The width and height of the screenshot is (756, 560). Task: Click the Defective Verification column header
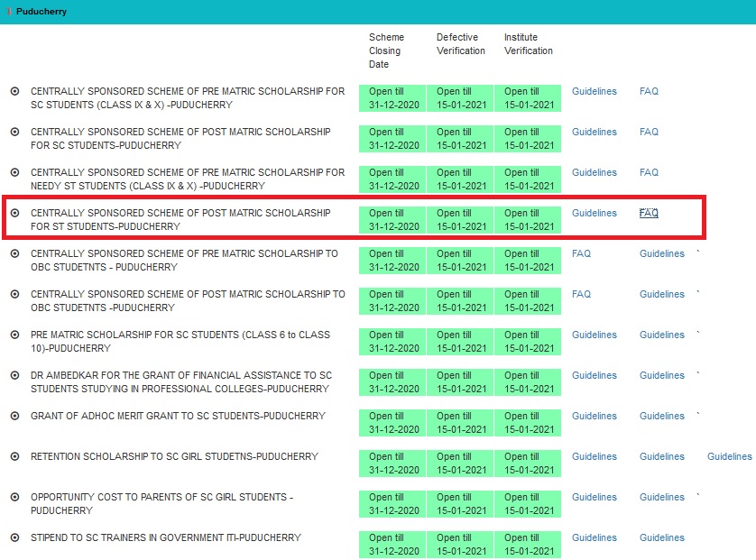tap(460, 44)
